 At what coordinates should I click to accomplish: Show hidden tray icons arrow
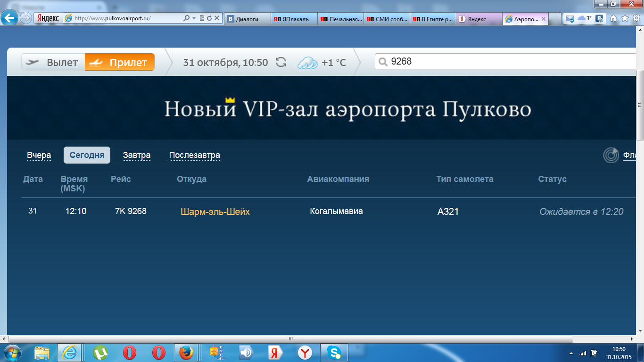571,353
